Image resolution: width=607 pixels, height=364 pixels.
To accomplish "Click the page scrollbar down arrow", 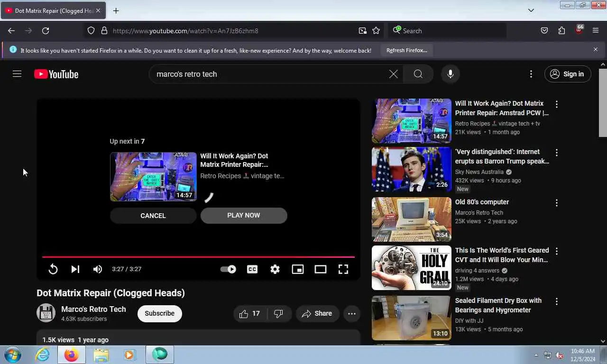I will point(603,341).
